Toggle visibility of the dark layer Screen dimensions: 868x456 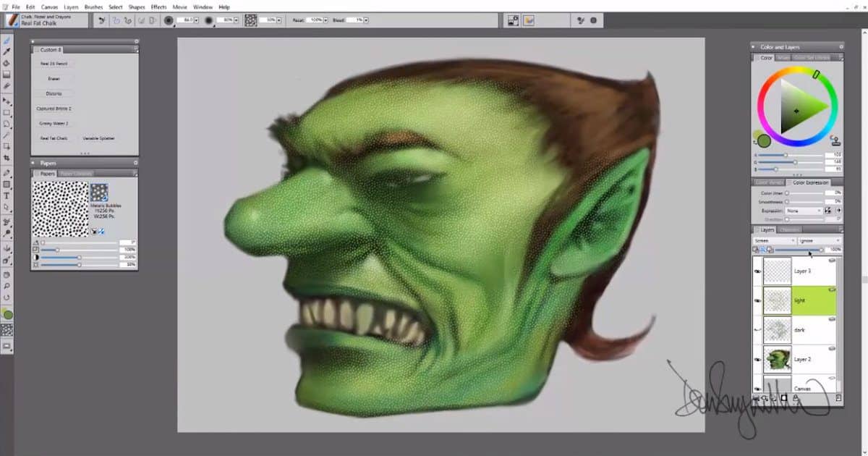point(756,329)
